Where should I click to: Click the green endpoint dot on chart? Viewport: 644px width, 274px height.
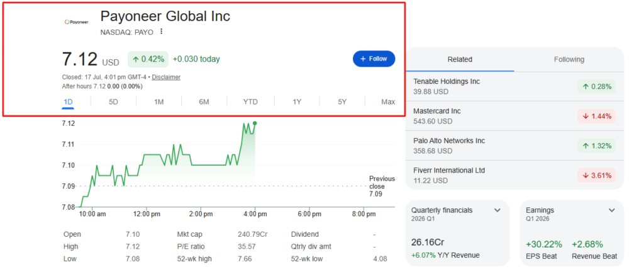[255, 123]
